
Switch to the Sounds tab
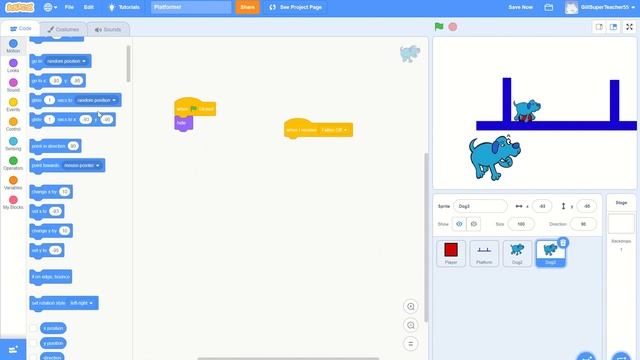coord(108,29)
